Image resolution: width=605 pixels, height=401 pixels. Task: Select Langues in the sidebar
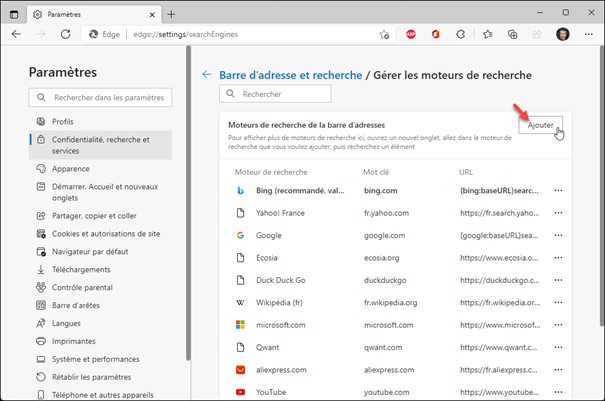coord(68,324)
